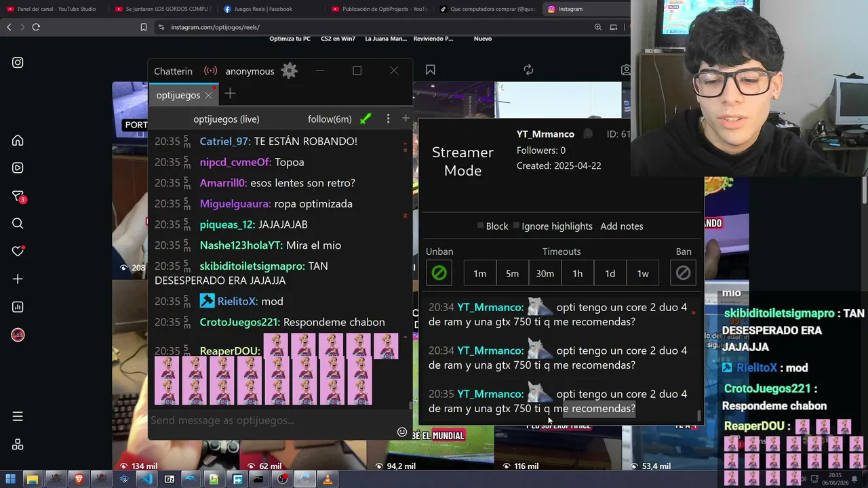Reload the browser page
Screen dimensions: 868x488
click(36, 27)
